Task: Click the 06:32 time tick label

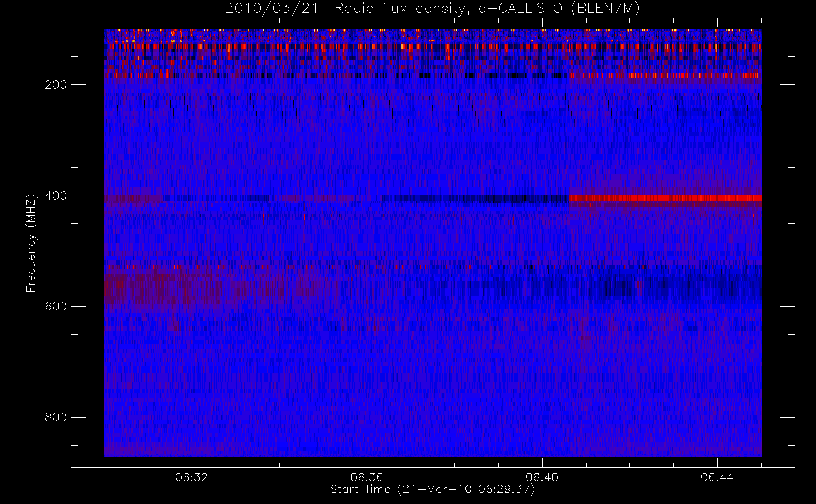Action: 192,477
